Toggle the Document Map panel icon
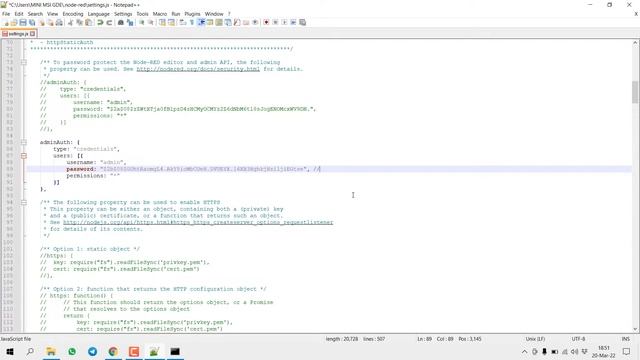640x360 pixels. (219, 22)
